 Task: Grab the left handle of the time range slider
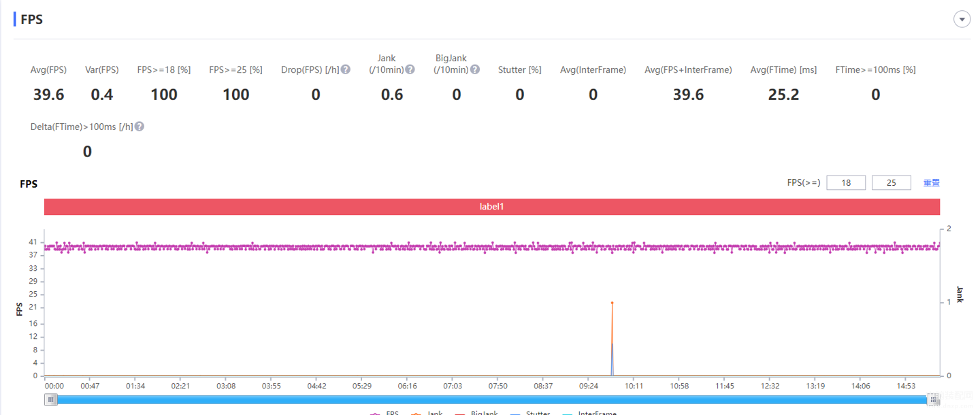51,400
